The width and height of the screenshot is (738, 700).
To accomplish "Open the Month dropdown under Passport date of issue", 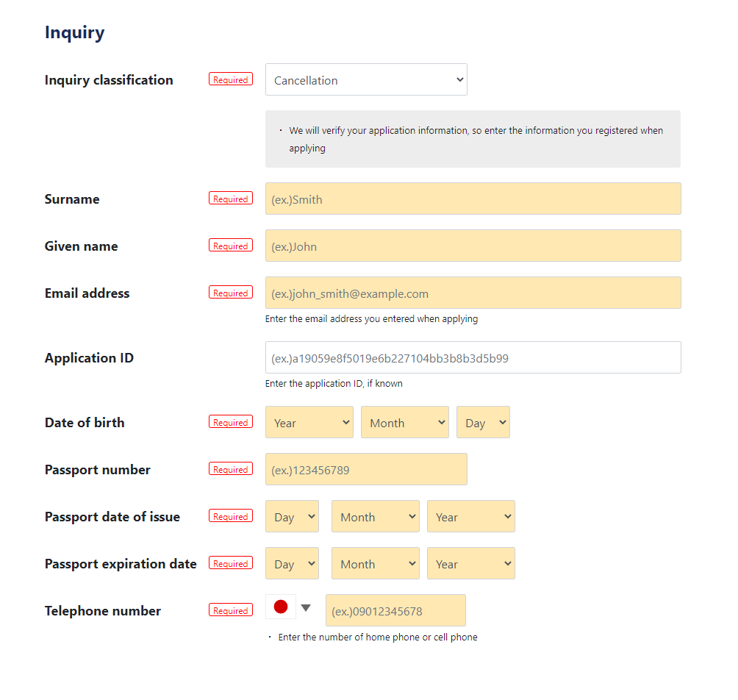I will click(x=375, y=516).
